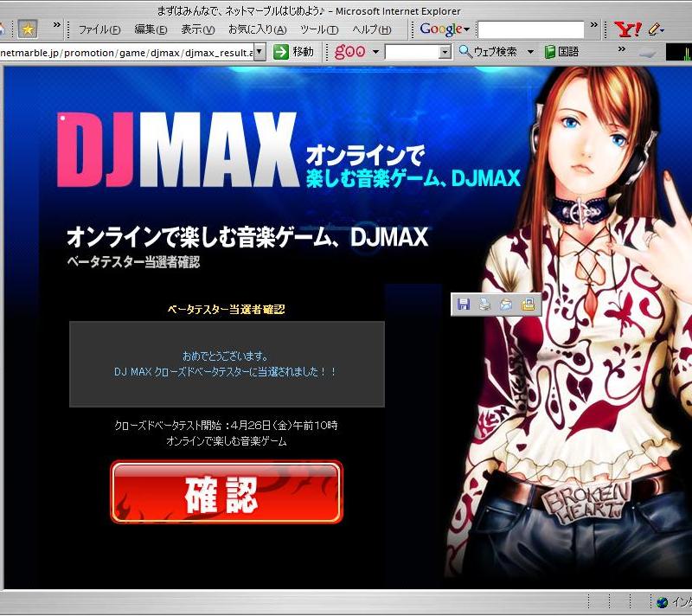Open the dropdown arrow beside the goo logo
The width and height of the screenshot is (692, 616).
pyautogui.click(x=375, y=52)
